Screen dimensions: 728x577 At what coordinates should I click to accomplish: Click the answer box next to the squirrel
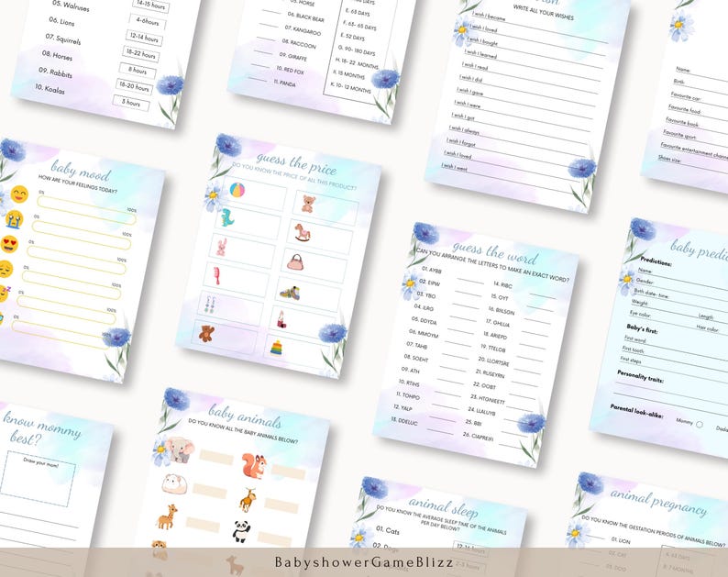click(x=288, y=472)
